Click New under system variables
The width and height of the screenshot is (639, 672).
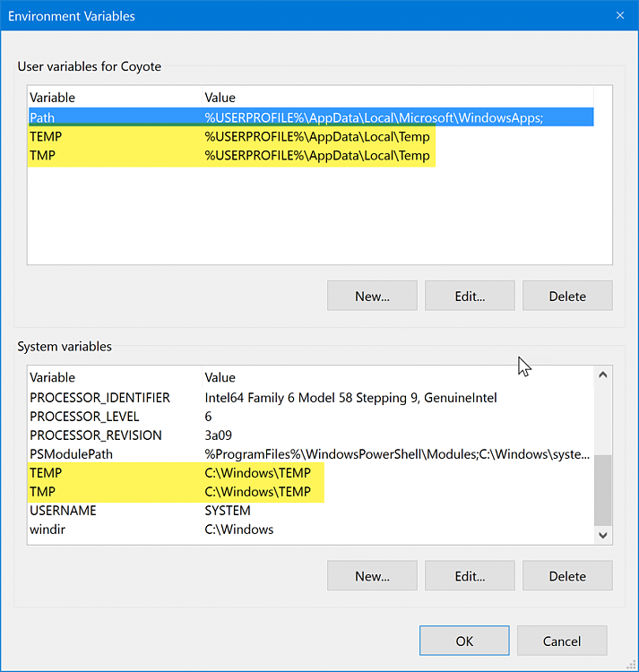[372, 575]
